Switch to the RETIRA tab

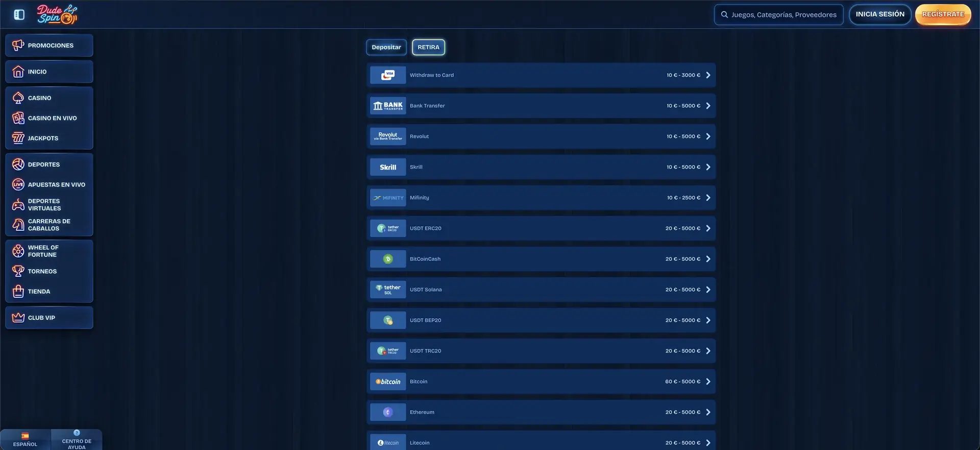pyautogui.click(x=429, y=47)
